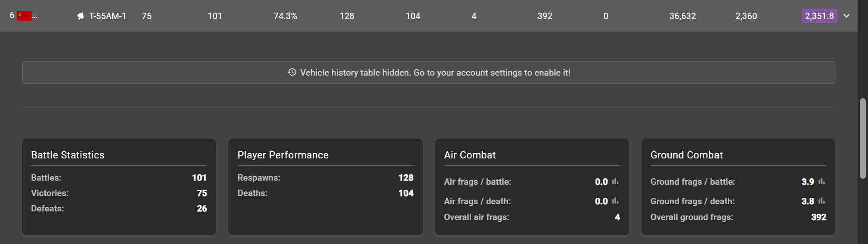Click the history clock icon in the banner
Image resolution: width=868 pixels, height=244 pixels.
pos(292,72)
